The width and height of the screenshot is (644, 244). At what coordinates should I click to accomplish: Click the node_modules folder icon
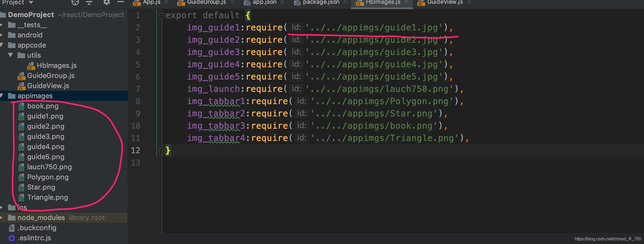click(12, 218)
